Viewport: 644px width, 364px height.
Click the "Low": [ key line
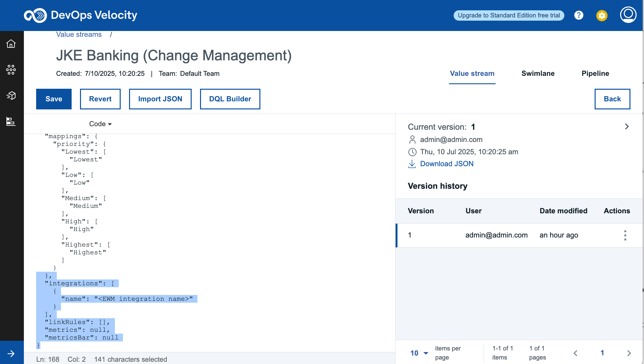[77, 175]
